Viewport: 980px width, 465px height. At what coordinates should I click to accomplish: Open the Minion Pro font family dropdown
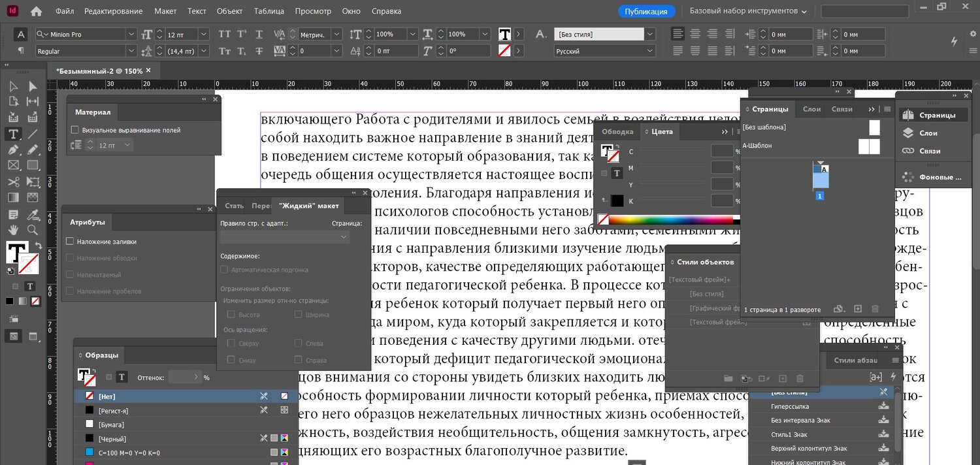coord(131,34)
